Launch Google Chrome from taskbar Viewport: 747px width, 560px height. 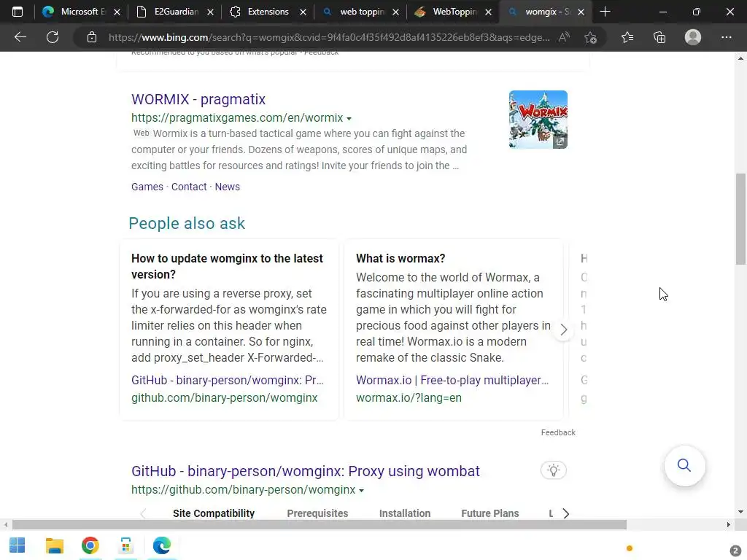click(x=90, y=545)
